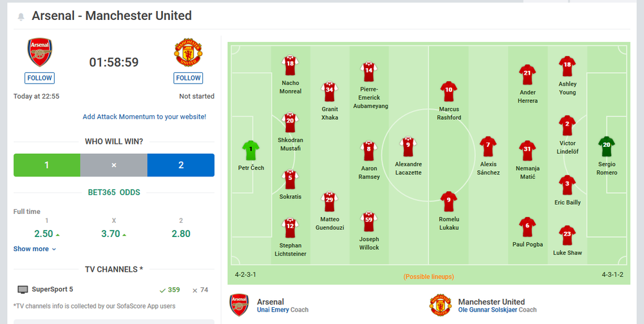Click the notification bell icon beside match title
Viewport: 644px width, 324px height.
pyautogui.click(x=21, y=17)
